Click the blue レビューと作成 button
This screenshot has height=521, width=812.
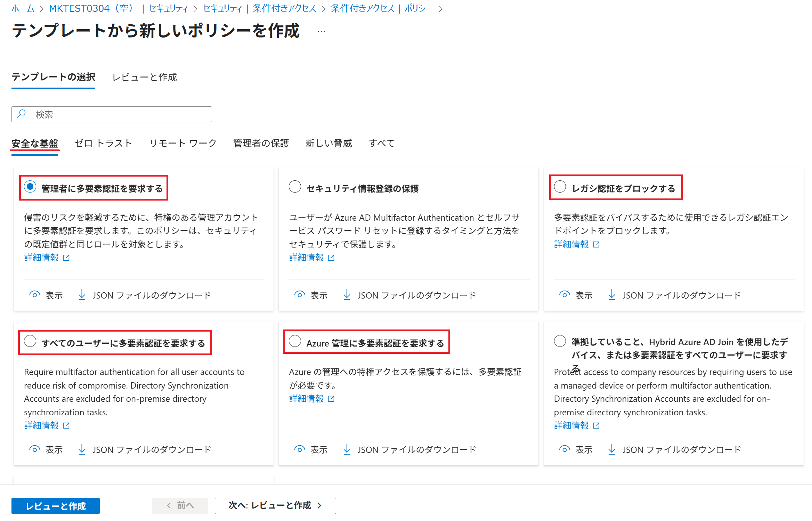click(x=56, y=506)
